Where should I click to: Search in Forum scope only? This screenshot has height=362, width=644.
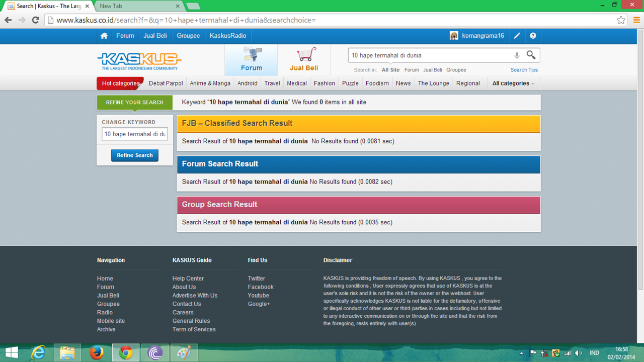(x=411, y=70)
